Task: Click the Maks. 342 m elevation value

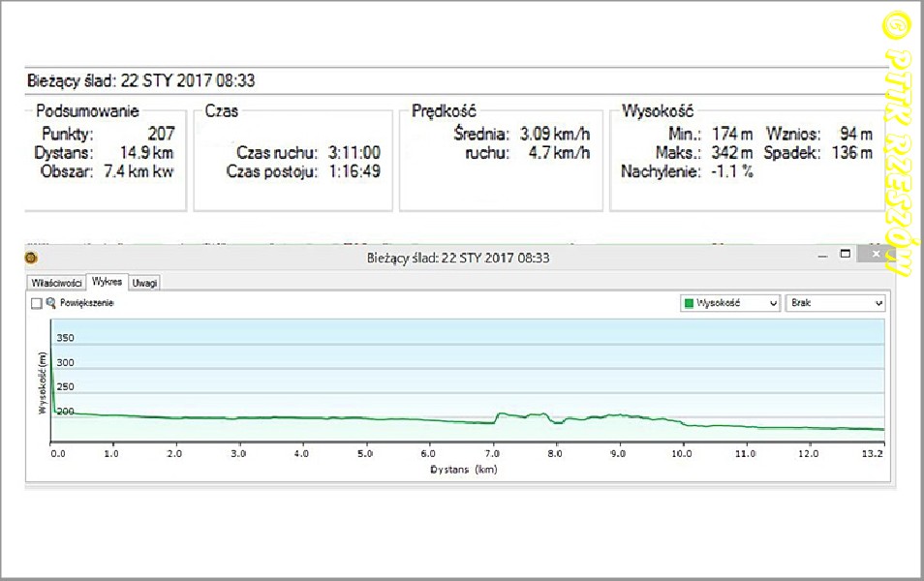Action: coord(731,153)
